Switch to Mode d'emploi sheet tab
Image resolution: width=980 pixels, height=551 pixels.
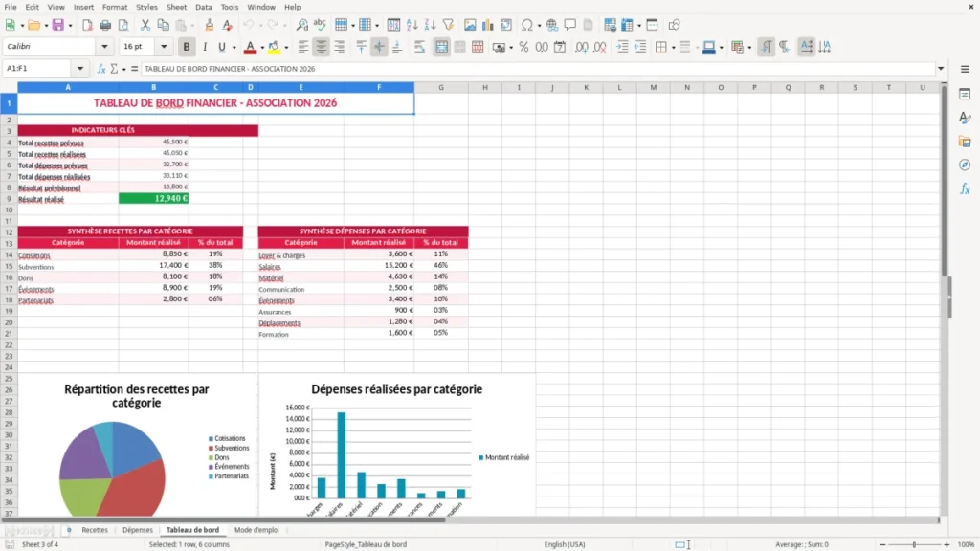pyautogui.click(x=256, y=530)
